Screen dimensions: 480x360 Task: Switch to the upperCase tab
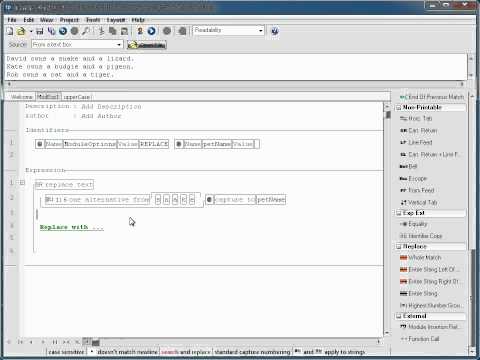(77, 97)
